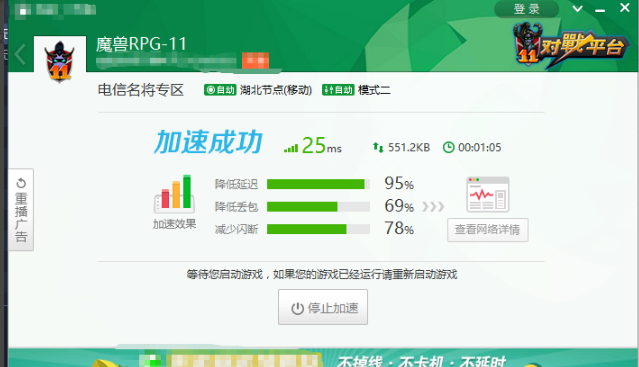The width and height of the screenshot is (639, 367).
Task: Toggle 自动 node selection for 湖北节点(移动)
Action: [x=220, y=90]
